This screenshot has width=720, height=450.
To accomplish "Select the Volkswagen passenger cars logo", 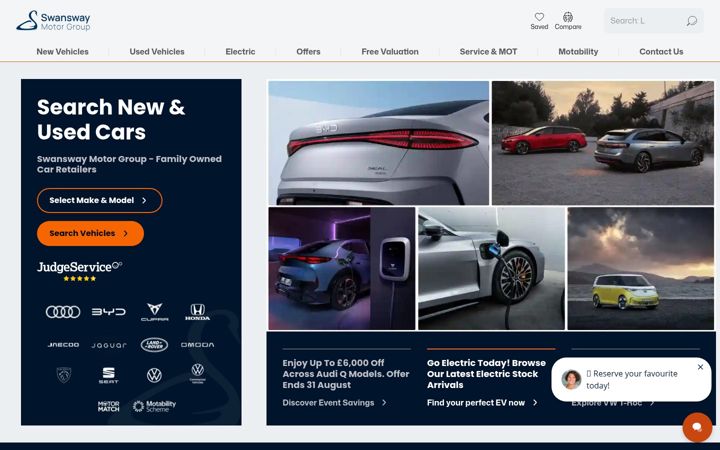I will tap(154, 375).
